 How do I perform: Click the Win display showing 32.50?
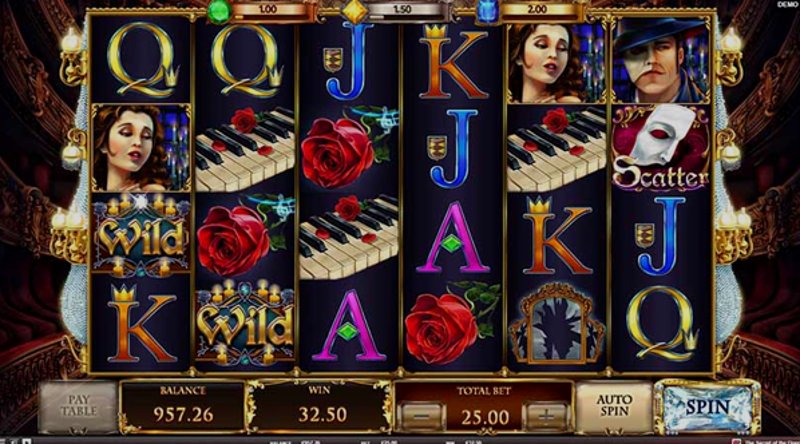coord(320,406)
